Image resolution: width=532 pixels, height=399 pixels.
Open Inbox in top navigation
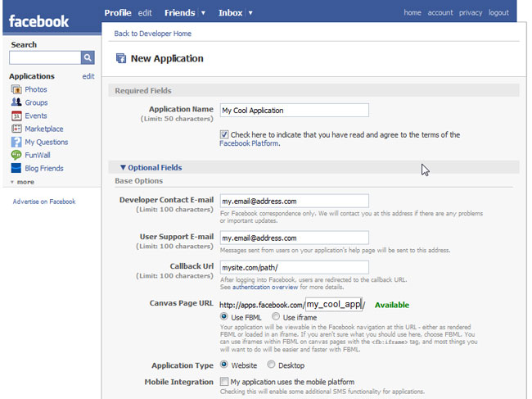click(230, 13)
